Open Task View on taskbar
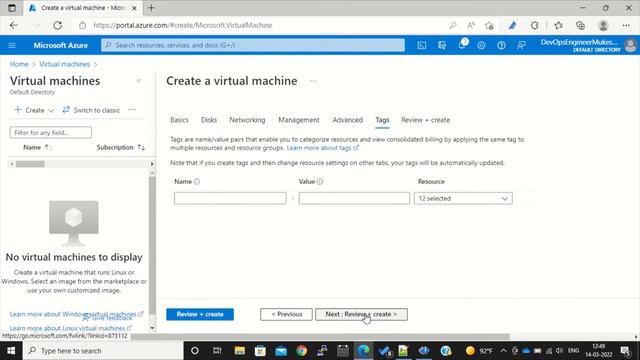 [217, 351]
